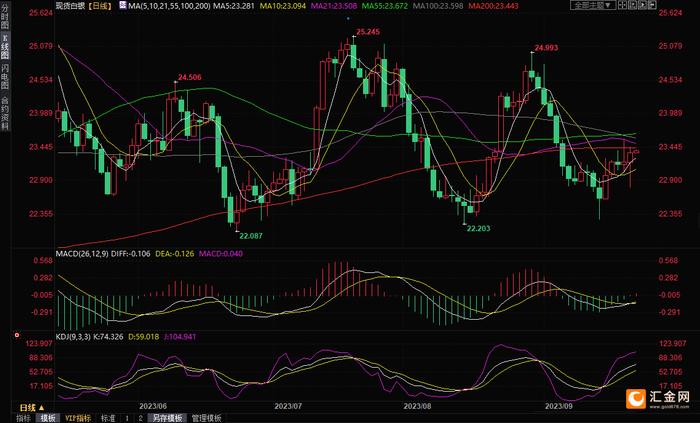Choose template number 2
The height and width of the screenshot is (423, 700).
[x=140, y=418]
